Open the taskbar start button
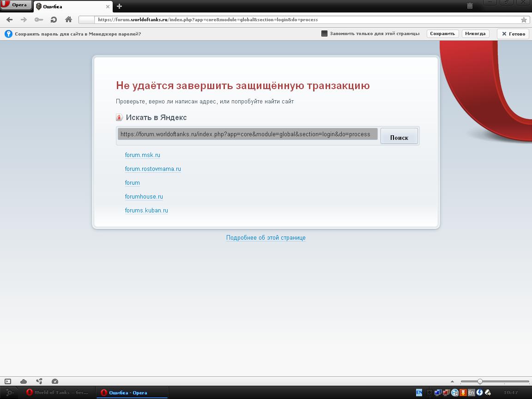Screen dimensions: 532x399 (10, 393)
